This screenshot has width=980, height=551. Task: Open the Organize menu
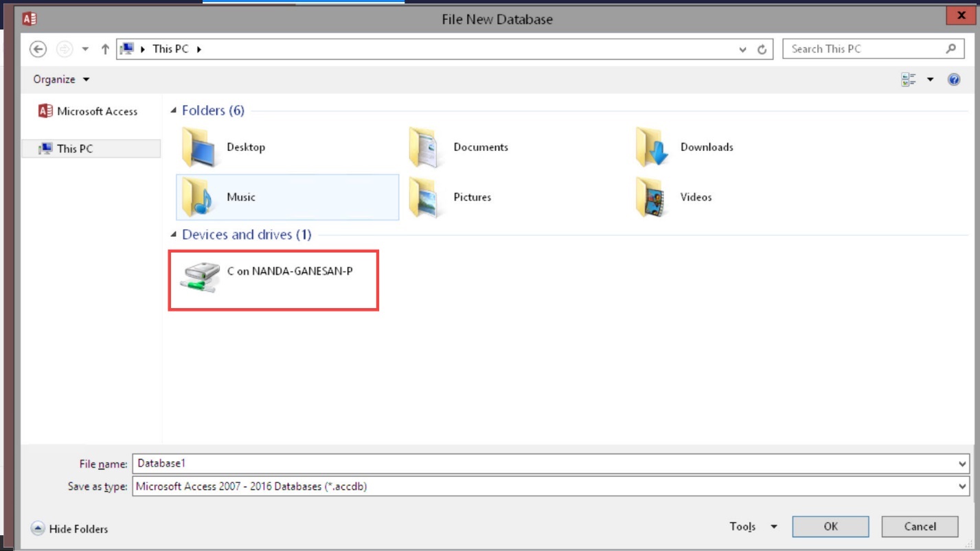click(61, 80)
